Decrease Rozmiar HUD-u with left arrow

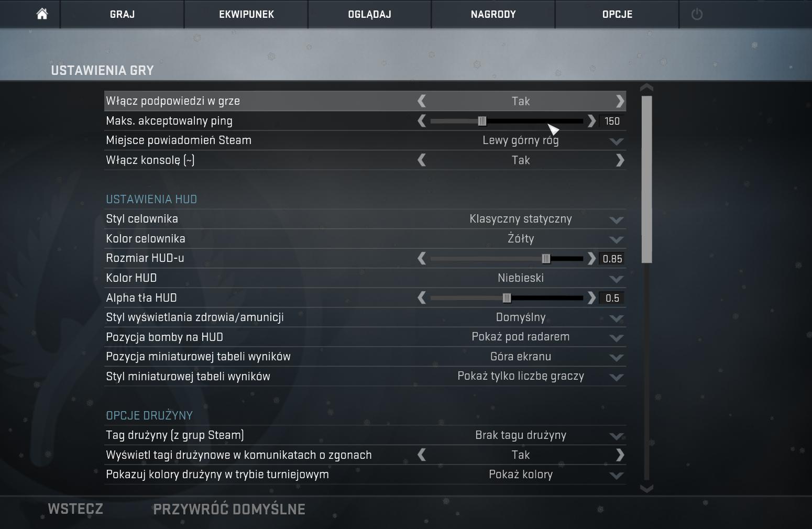[x=422, y=258]
